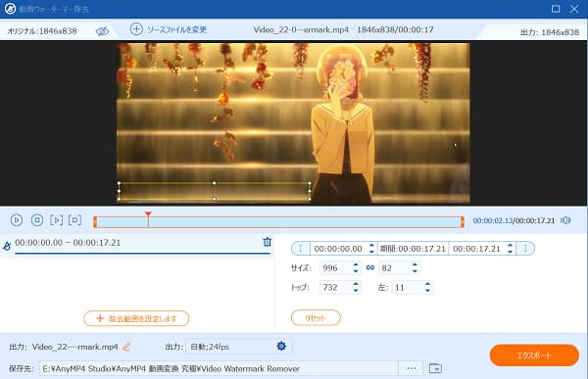The image size is (588, 379).
Task: Click the Video_22-0···ermark.mp4 file name
Action: click(x=301, y=29)
